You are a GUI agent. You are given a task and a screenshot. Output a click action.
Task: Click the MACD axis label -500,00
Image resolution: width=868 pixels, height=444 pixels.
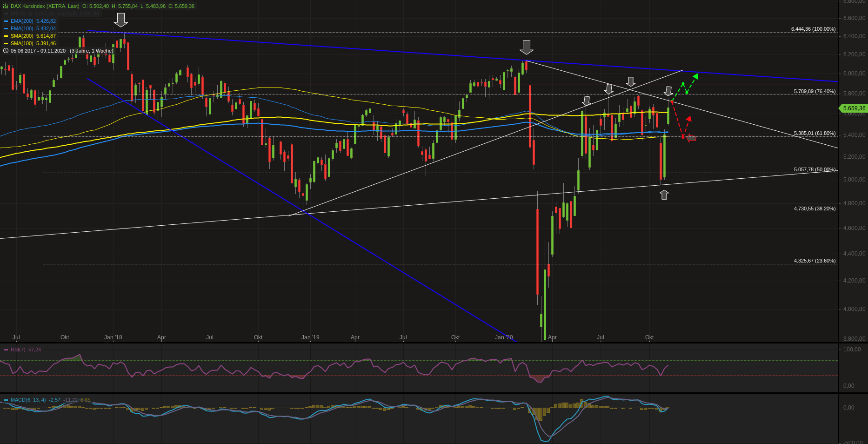click(853, 442)
